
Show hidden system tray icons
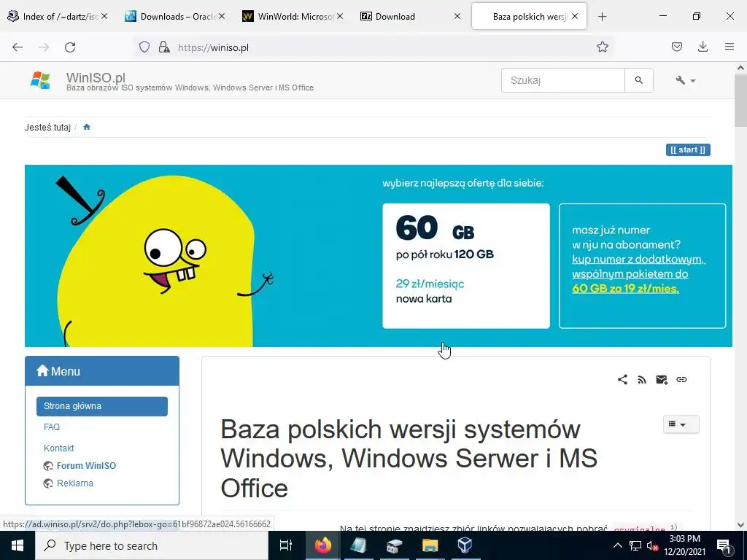click(x=617, y=545)
